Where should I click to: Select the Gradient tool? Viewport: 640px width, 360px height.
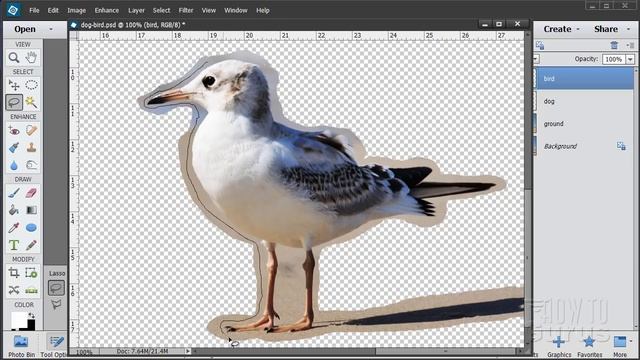31,210
